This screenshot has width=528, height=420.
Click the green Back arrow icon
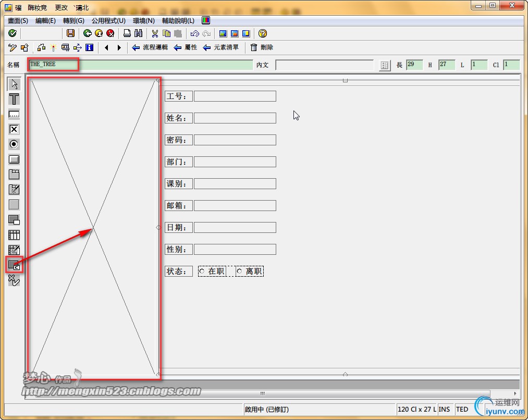tap(87, 33)
